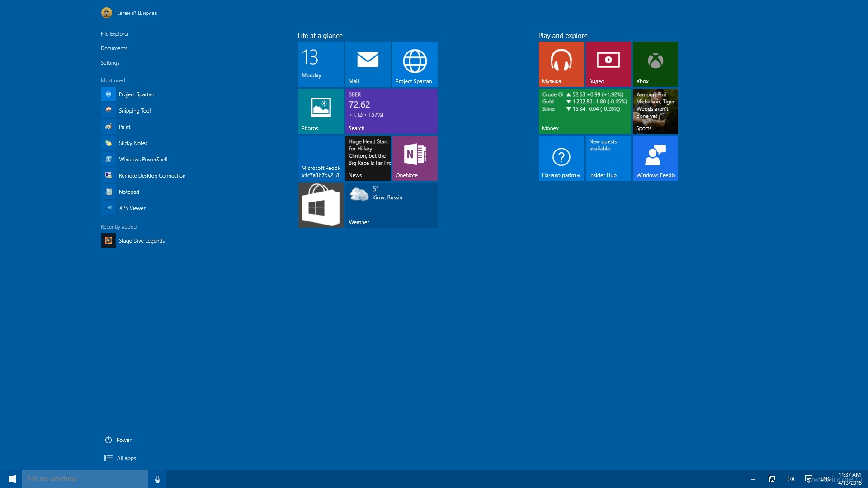Open the Sports tile
This screenshot has width=868, height=488.
(655, 111)
